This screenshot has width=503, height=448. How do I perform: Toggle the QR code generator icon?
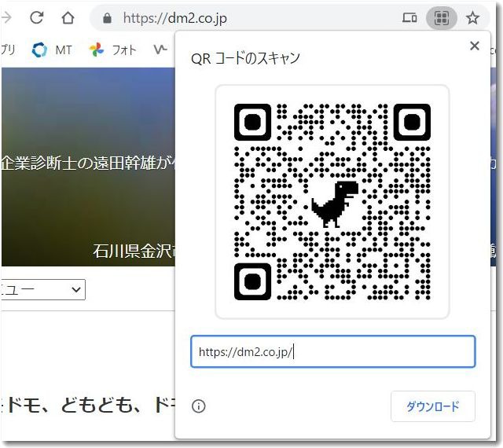coord(442,17)
